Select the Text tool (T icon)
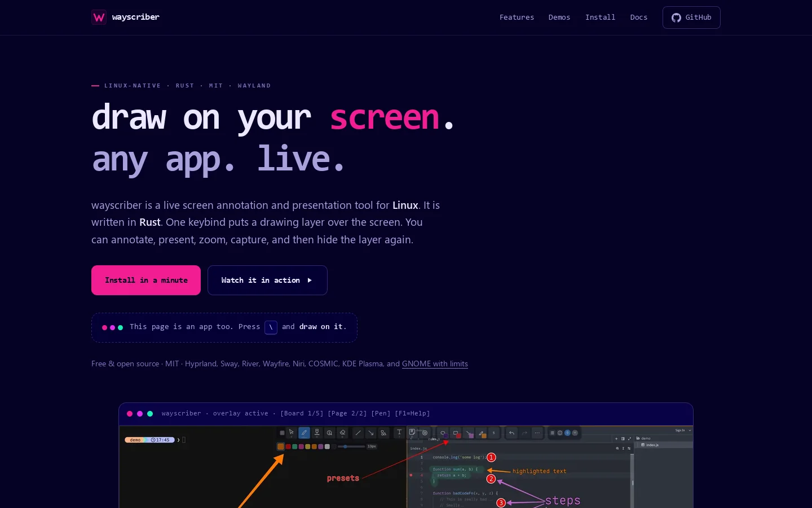Screen dimensions: 812x508 point(399,432)
